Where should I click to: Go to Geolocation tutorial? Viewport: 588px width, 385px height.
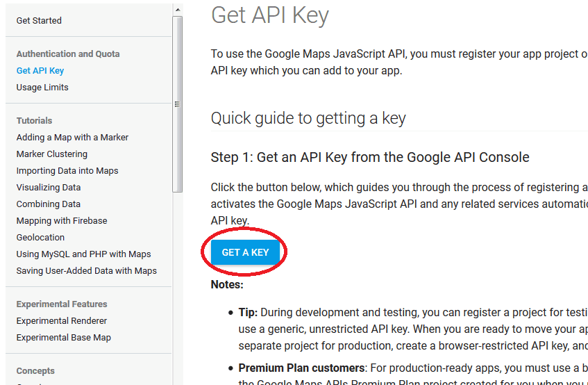[x=40, y=238]
